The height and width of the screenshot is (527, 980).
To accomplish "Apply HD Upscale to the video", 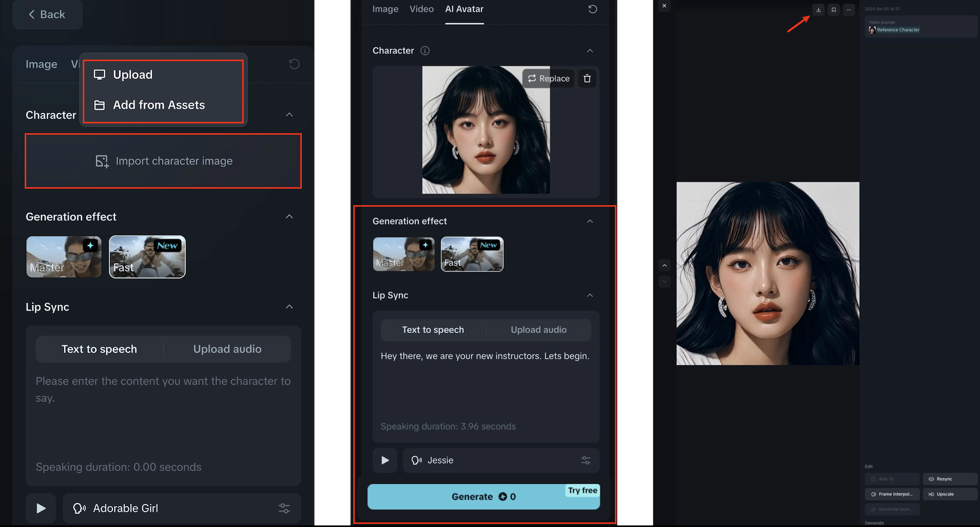I will (950, 494).
